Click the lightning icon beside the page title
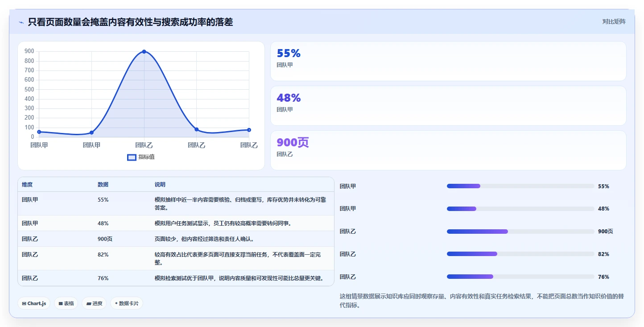Screen dimensions: 644x327 21,22
